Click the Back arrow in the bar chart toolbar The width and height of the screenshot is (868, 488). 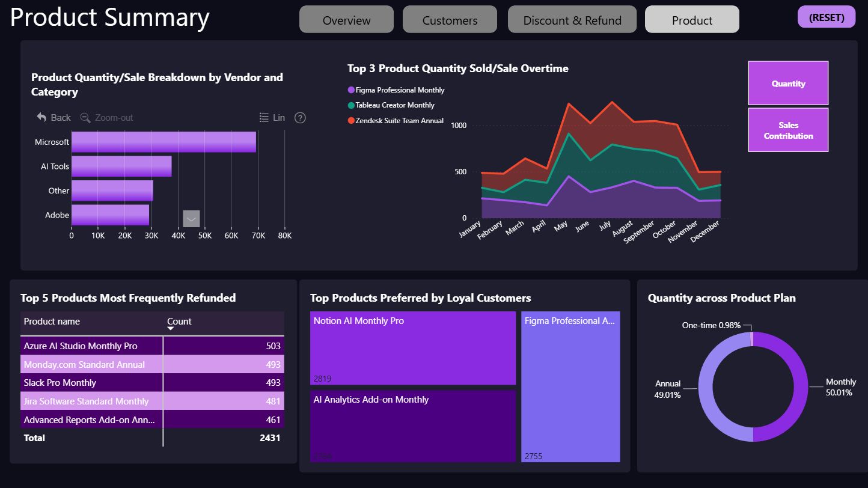click(41, 118)
